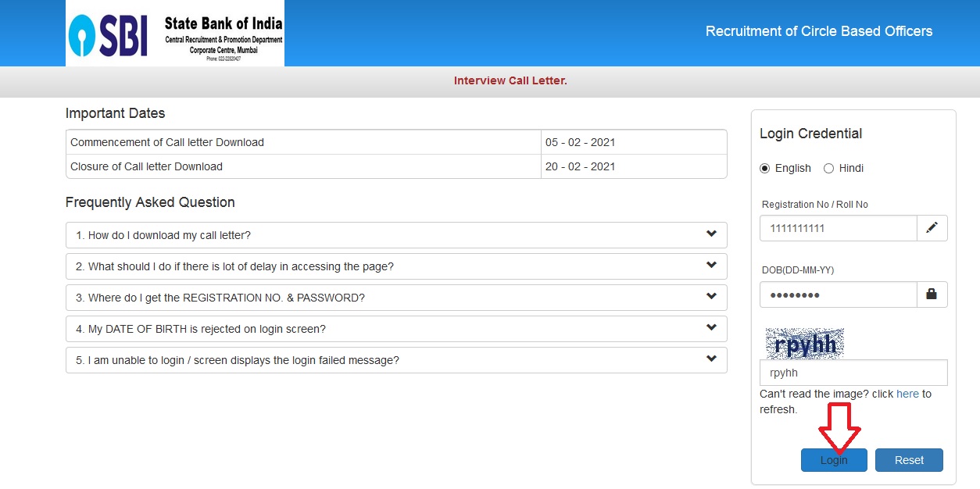Click the "Commencement of Call letter Download" cell
980x489 pixels.
click(x=304, y=142)
